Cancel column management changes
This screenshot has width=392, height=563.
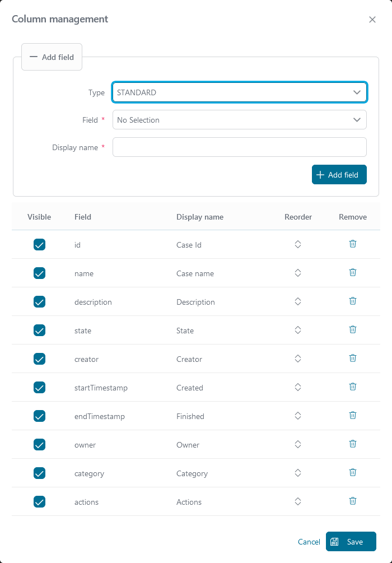pos(309,542)
